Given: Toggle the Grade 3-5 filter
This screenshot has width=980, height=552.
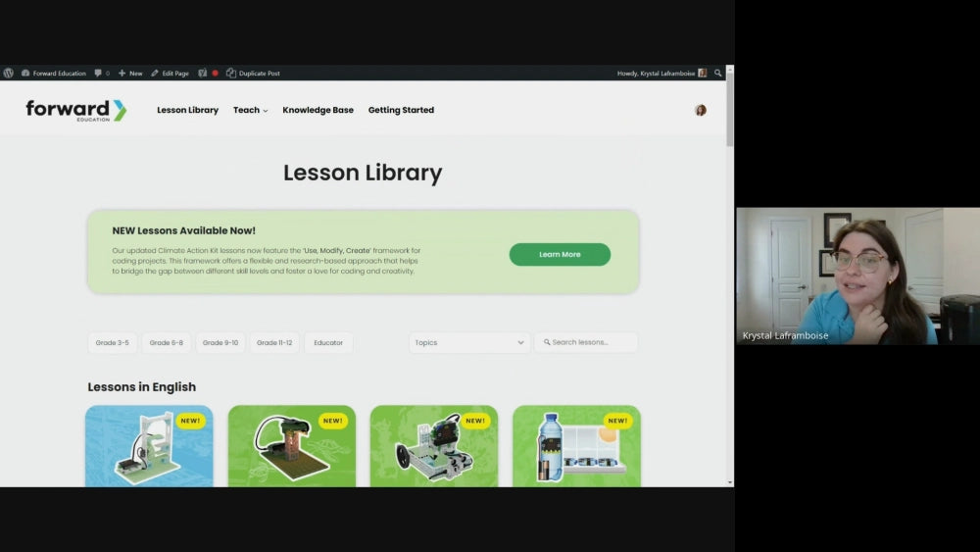Looking at the screenshot, I should [112, 343].
